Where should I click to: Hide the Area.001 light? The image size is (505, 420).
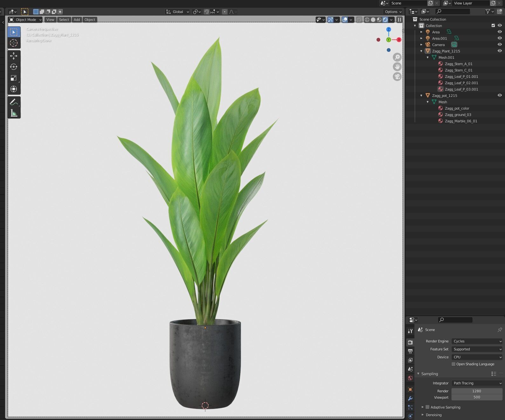click(x=500, y=38)
